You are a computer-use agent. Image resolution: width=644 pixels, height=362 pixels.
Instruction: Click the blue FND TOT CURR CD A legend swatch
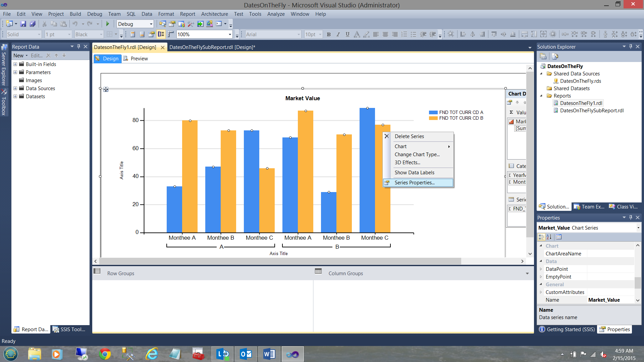(x=433, y=113)
